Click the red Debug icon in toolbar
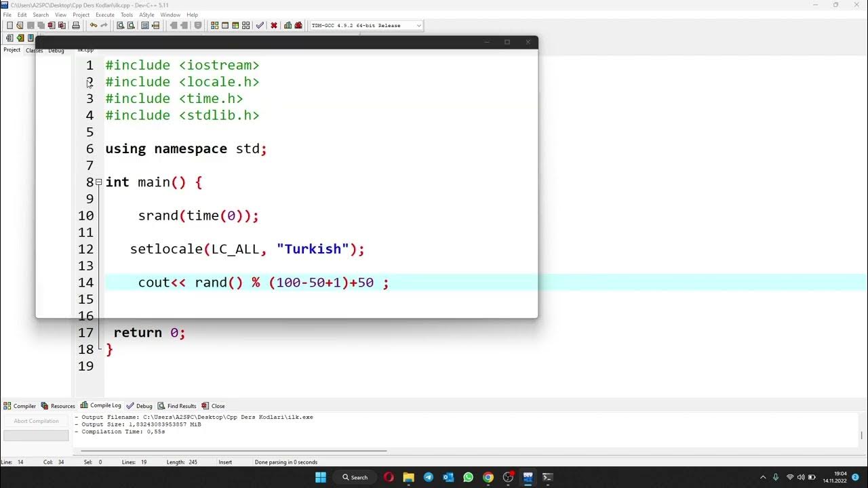This screenshot has width=868, height=488. click(x=298, y=25)
